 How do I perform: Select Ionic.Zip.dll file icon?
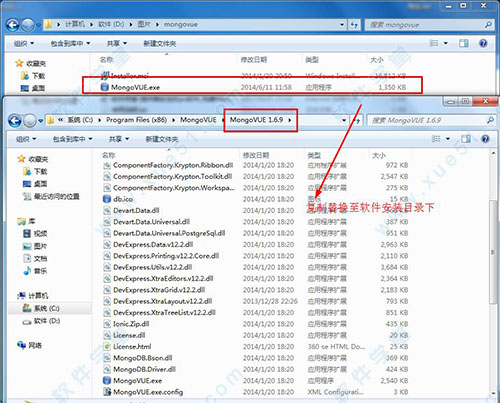coord(107,324)
